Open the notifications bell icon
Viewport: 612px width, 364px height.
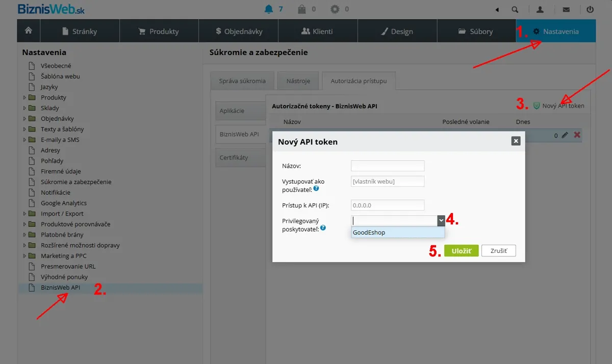coord(269,9)
